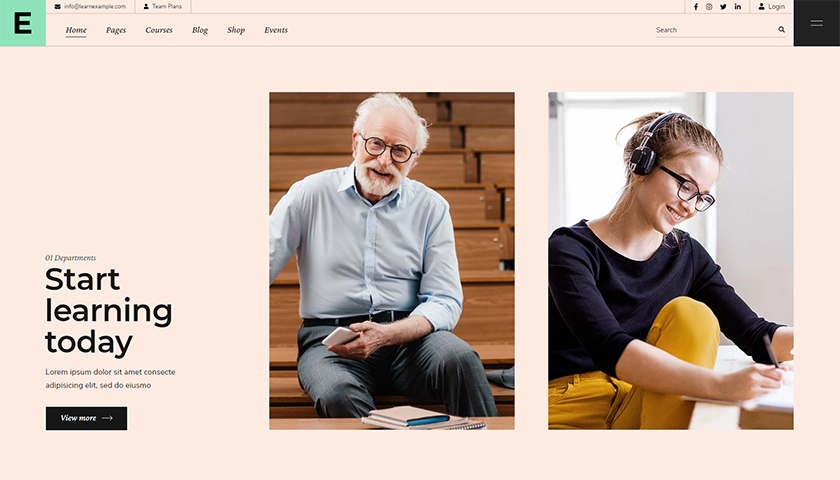Go to the Courses menu
Screen dimensions: 840x480
159,30
